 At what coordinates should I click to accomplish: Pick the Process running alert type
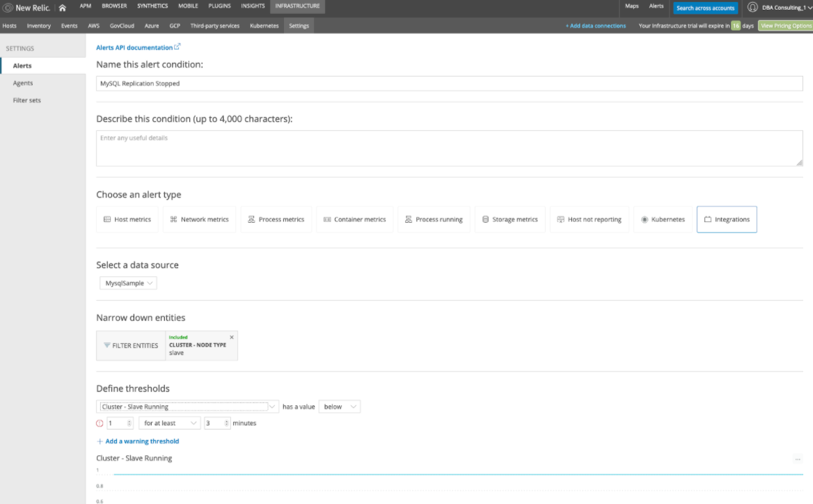pos(434,219)
